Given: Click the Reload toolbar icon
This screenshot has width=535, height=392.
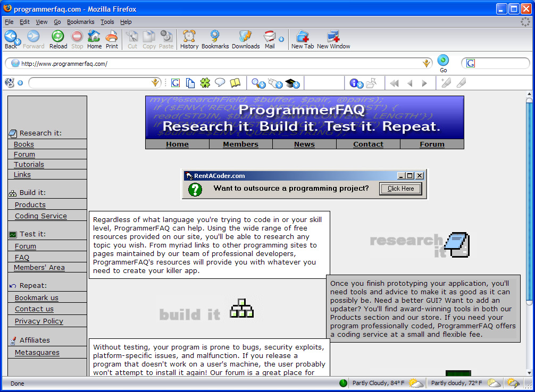Looking at the screenshot, I should pos(58,39).
